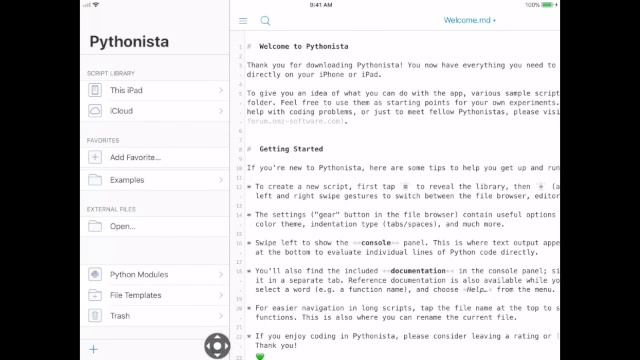Expand Examples row chevron
Image resolution: width=640 pixels, height=360 pixels.
[221, 180]
